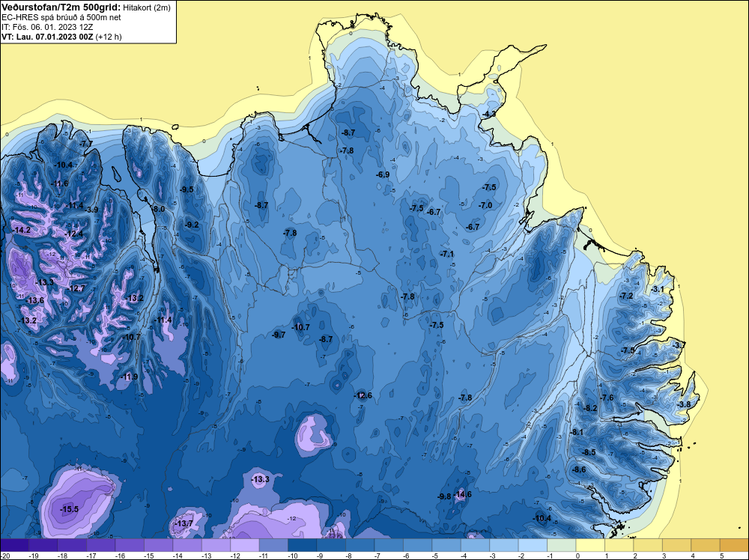
Task: Click the -9.8 temperature value
Action: coord(444,496)
